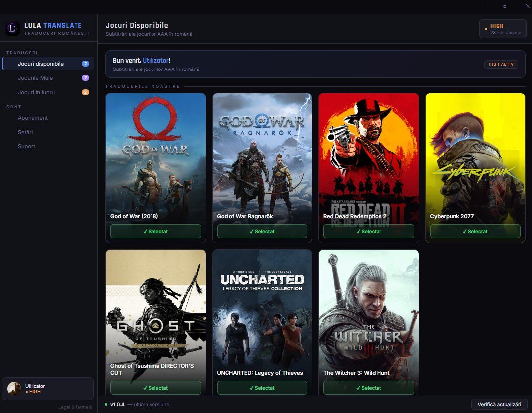This screenshot has height=413, width=532.
Task: Click 'God of War (2018)' title text
Action: click(x=134, y=216)
